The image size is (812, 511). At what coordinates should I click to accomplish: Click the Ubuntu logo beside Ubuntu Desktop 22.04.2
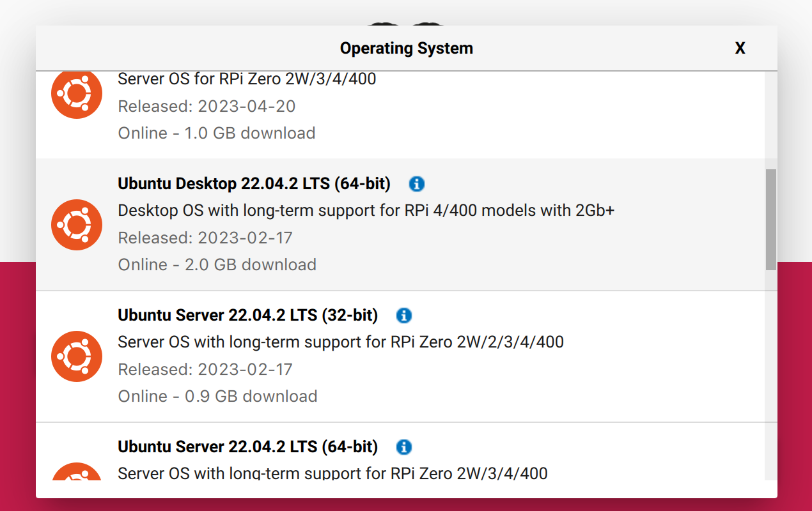[76, 225]
